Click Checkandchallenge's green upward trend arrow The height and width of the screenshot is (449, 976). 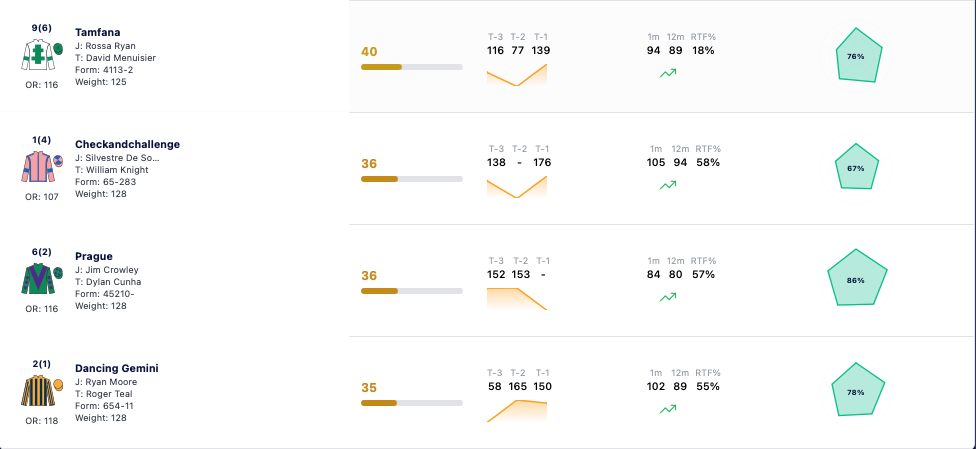pyautogui.click(x=668, y=186)
